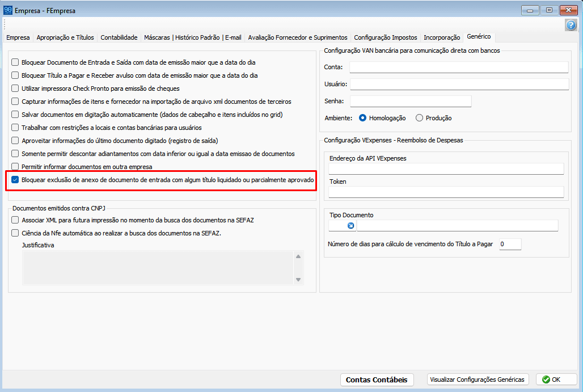Maximize the FEmpresa window
Image resolution: width=583 pixels, height=392 pixels.
549,10
